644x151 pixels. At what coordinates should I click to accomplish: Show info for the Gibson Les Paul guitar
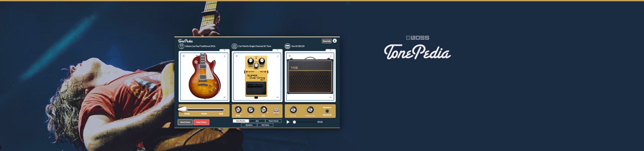[x=225, y=56]
